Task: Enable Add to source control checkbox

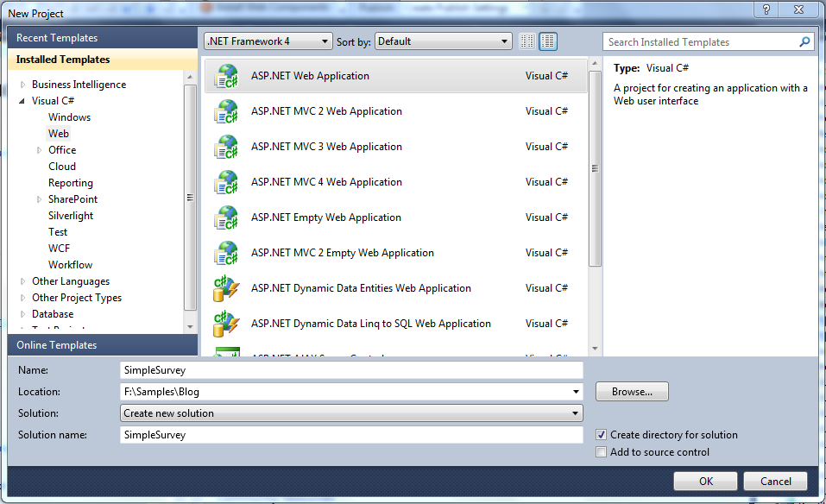Action: [x=601, y=452]
